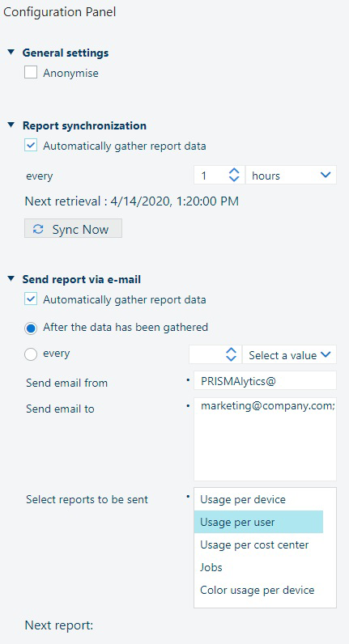Enable the Anonymise checkbox

click(31, 73)
